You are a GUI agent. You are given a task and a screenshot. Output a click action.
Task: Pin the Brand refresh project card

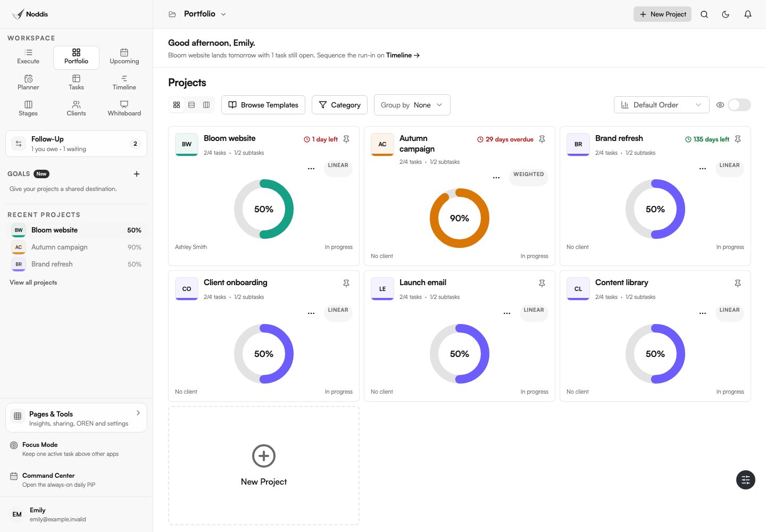(x=738, y=139)
